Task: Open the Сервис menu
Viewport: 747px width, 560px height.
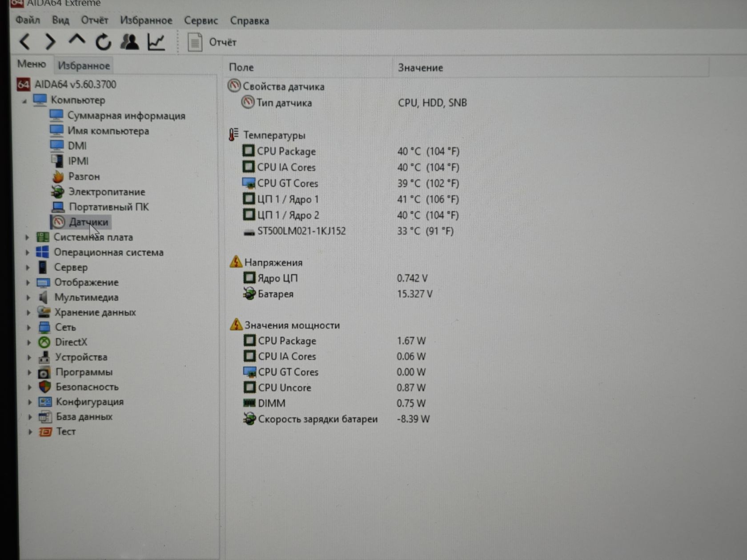Action: (x=201, y=21)
